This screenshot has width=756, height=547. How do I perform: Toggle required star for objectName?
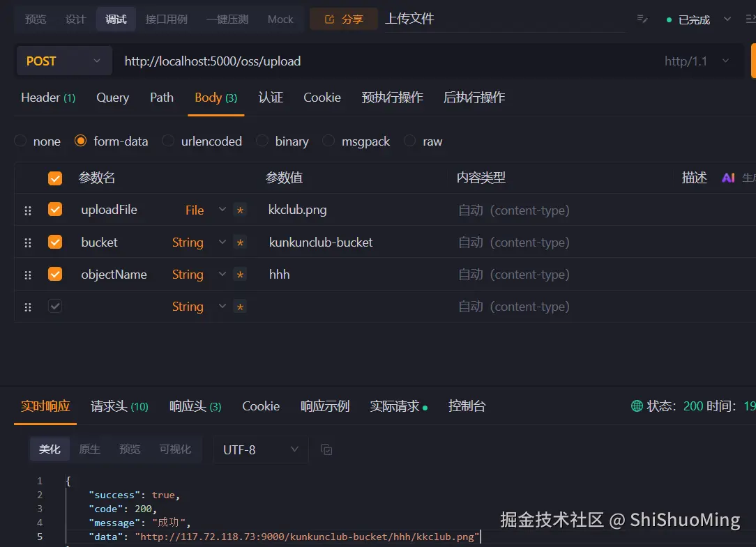click(240, 275)
